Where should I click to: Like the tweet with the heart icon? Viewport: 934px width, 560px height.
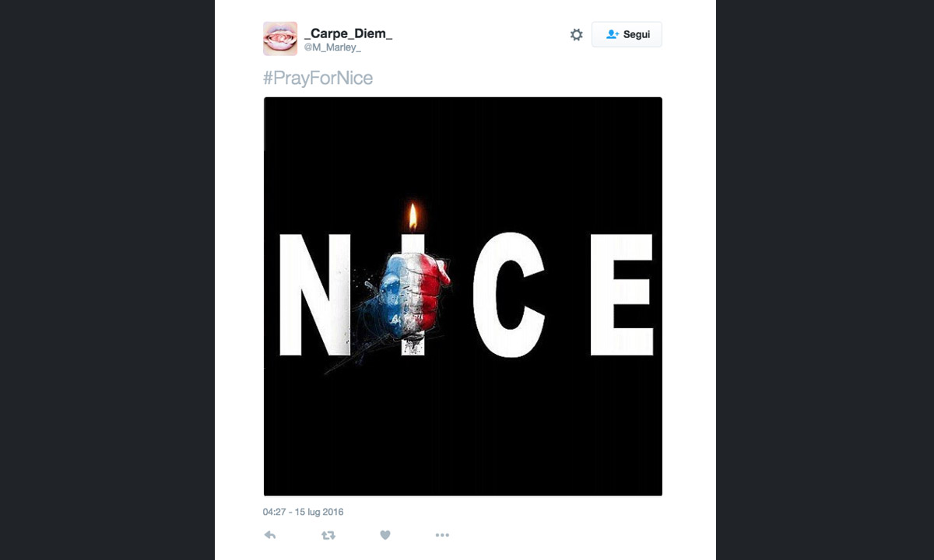[384, 535]
